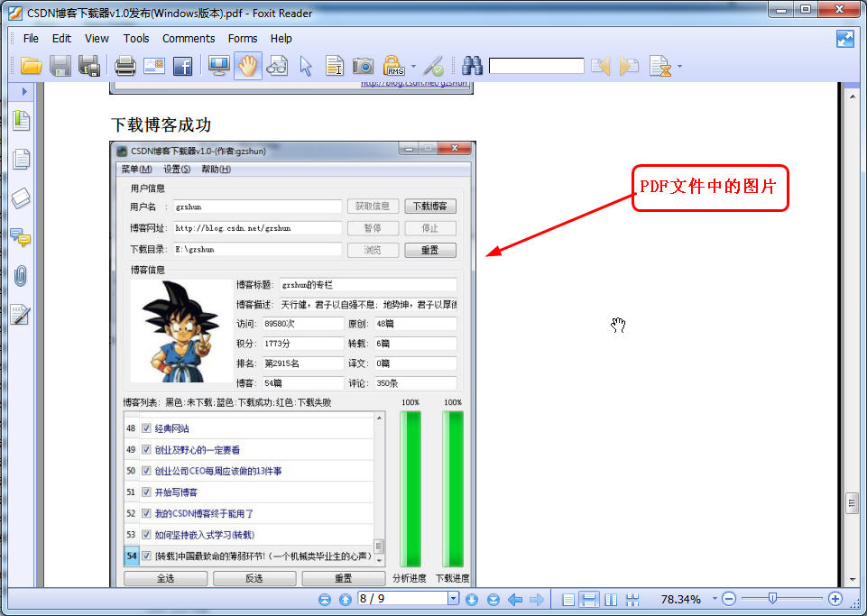The height and width of the screenshot is (616, 867).
Task: Open the RMS dropdown arrow
Action: click(413, 67)
